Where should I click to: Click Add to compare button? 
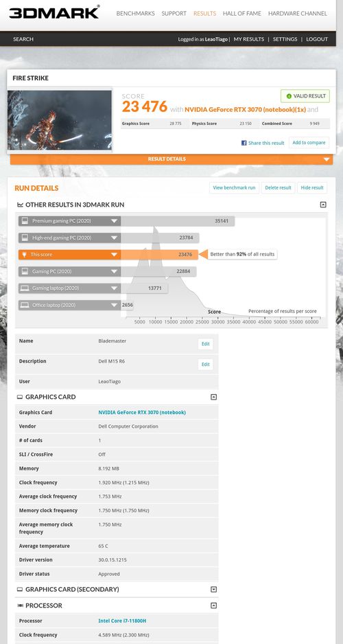point(309,143)
